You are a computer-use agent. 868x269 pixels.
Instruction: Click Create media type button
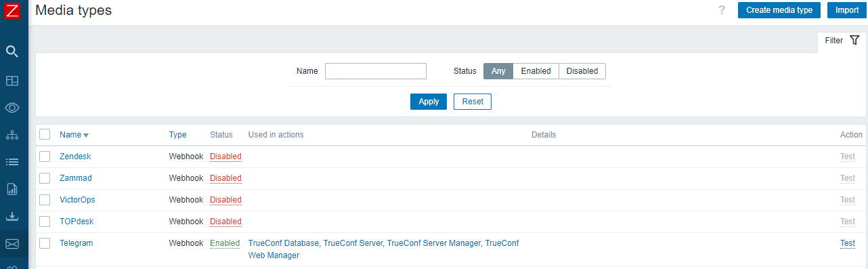[779, 10]
